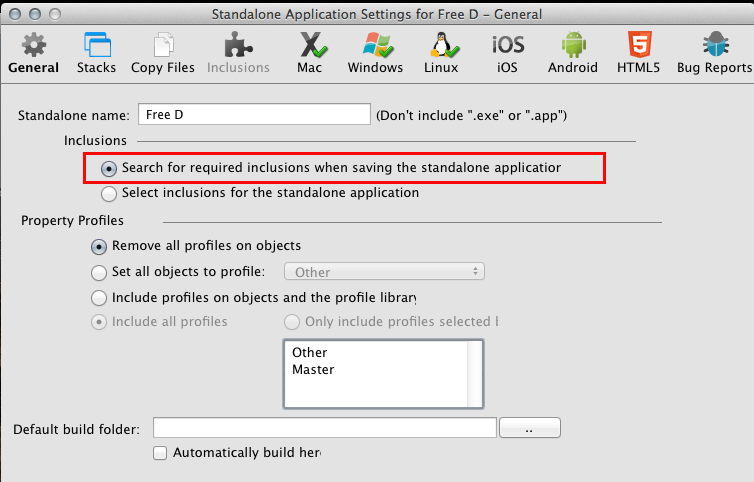The width and height of the screenshot is (754, 482).
Task: Select 'Only include profiles selected' radio
Action: point(292,322)
